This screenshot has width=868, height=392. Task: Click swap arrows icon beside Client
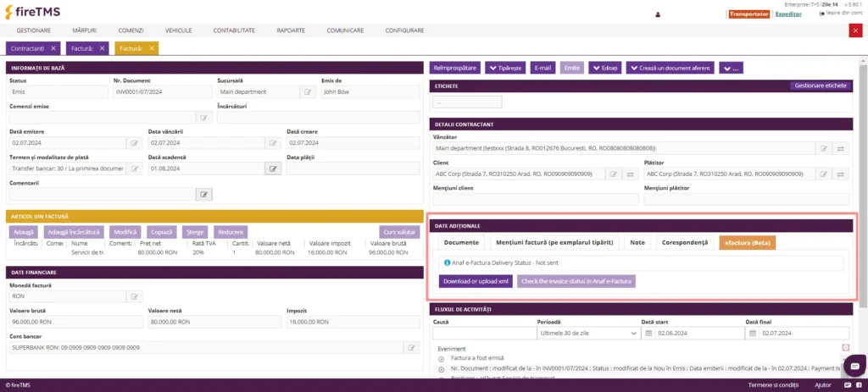(x=630, y=174)
